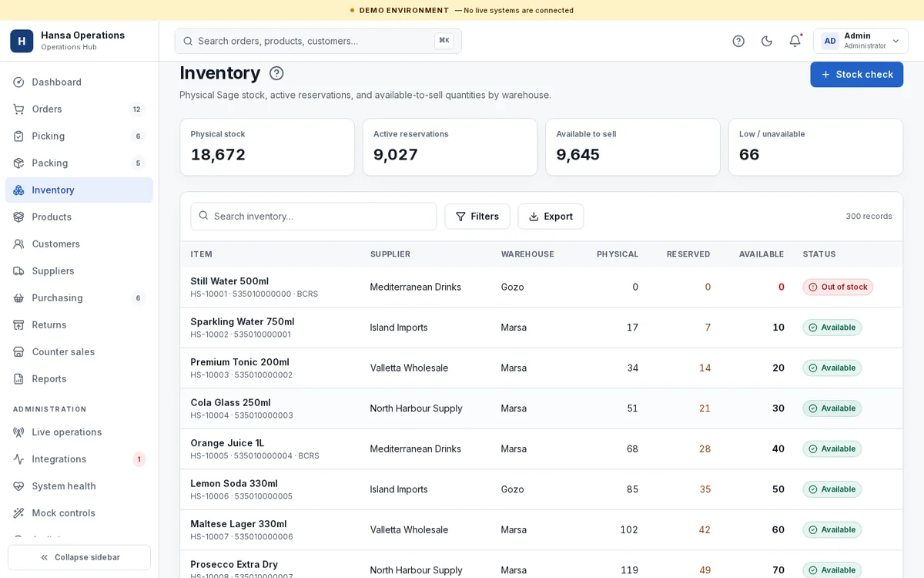
Task: Click the RESERVED column header
Action: 688,254
